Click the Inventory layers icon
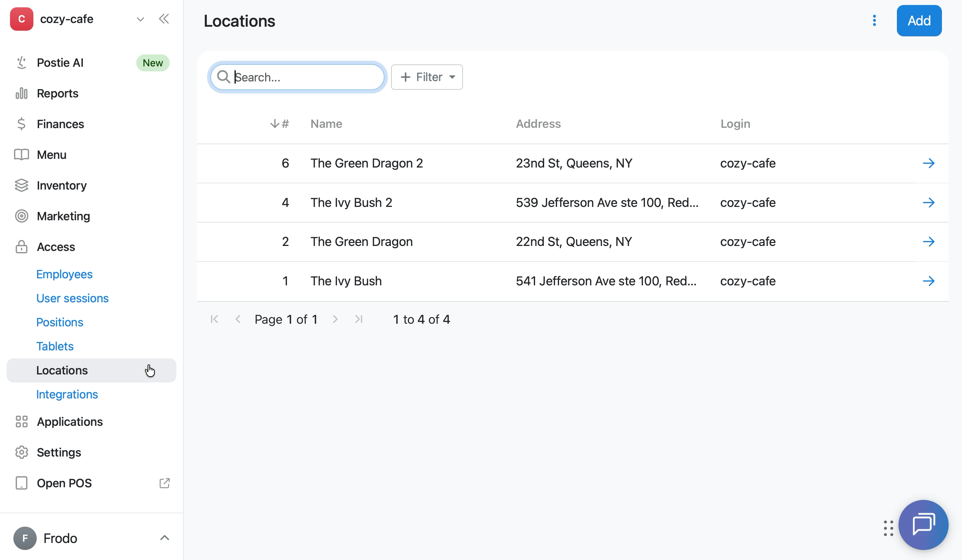Viewport: 962px width, 560px height. click(x=21, y=186)
